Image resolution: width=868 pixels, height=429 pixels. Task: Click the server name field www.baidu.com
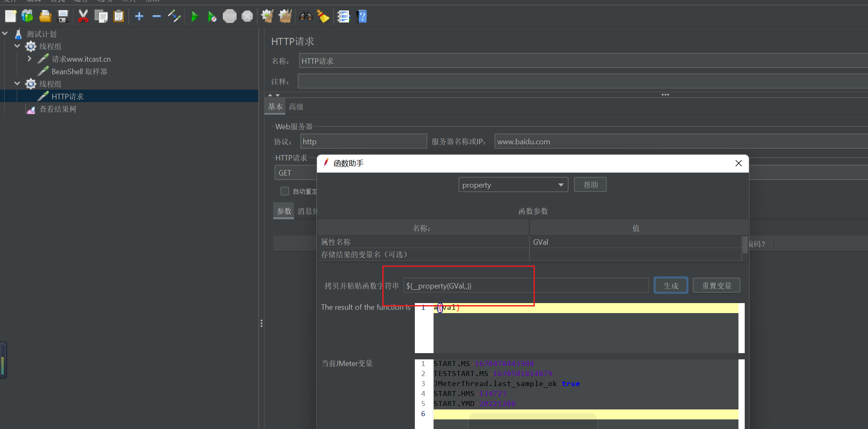click(681, 141)
